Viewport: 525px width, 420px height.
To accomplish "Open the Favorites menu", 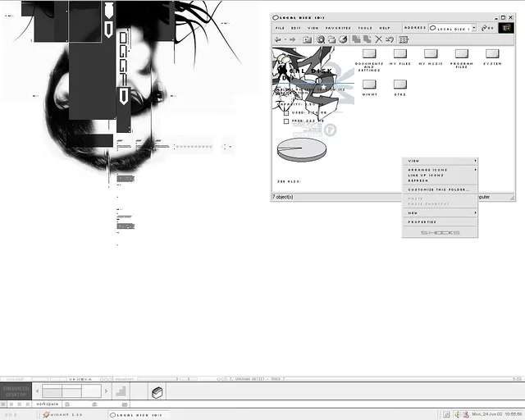I will pos(338,28).
